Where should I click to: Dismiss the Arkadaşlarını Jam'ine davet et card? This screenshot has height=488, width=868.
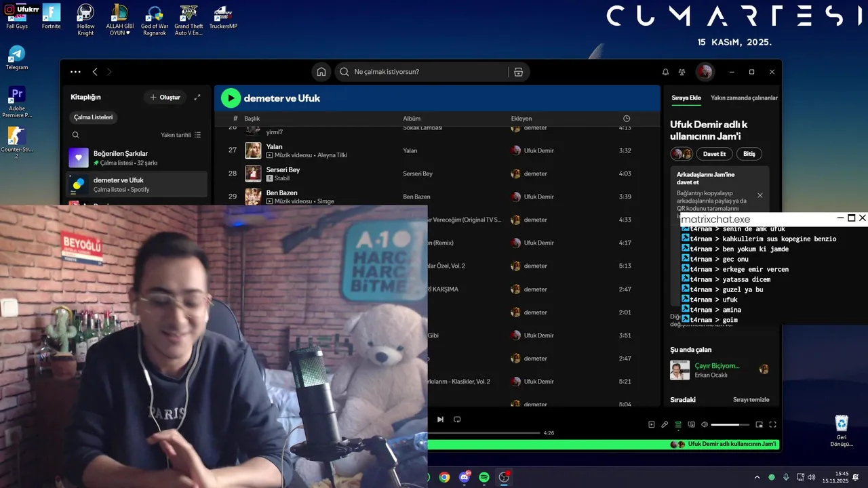click(x=759, y=195)
